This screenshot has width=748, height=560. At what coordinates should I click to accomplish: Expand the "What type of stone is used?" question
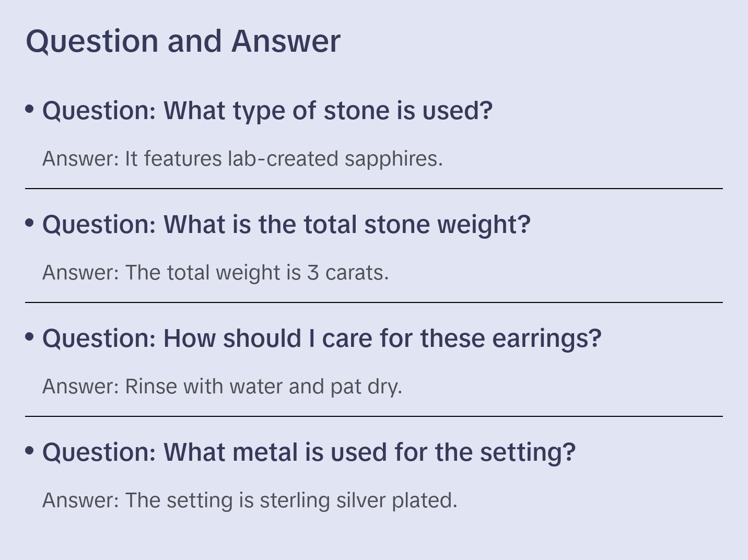[x=267, y=111]
